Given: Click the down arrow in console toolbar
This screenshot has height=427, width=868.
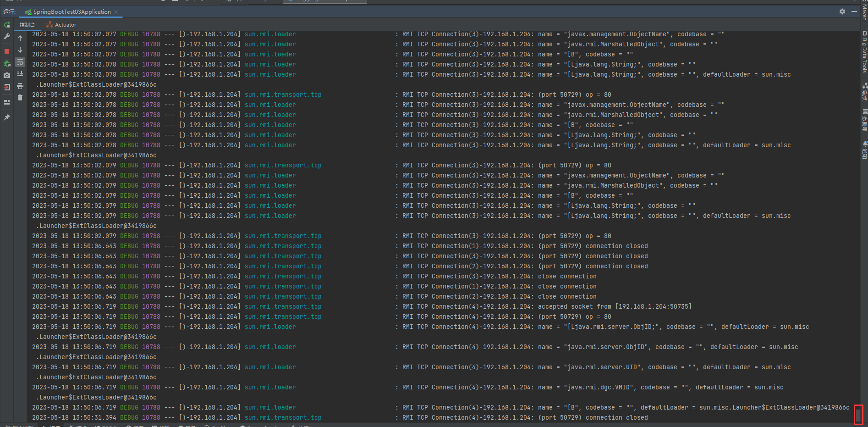Looking at the screenshot, I should tap(20, 50).
